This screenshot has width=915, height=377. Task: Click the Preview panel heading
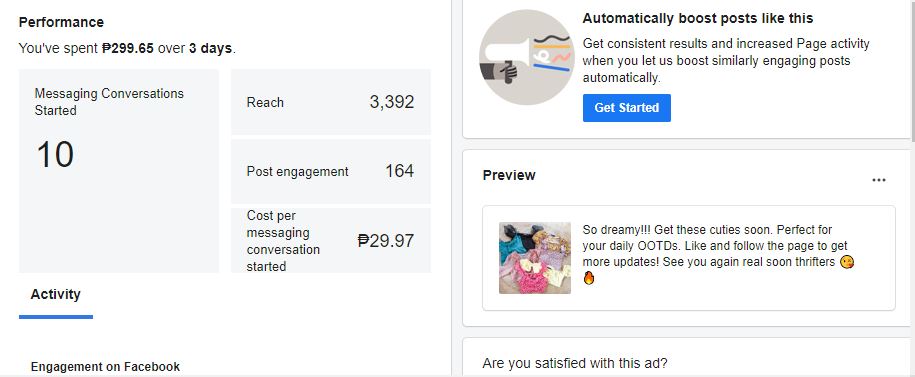509,175
